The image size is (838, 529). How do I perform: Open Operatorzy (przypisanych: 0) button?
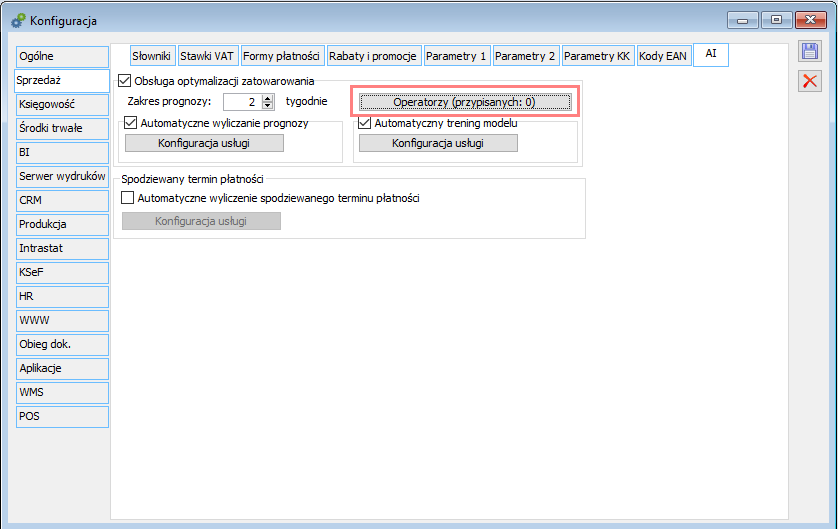coord(465,102)
